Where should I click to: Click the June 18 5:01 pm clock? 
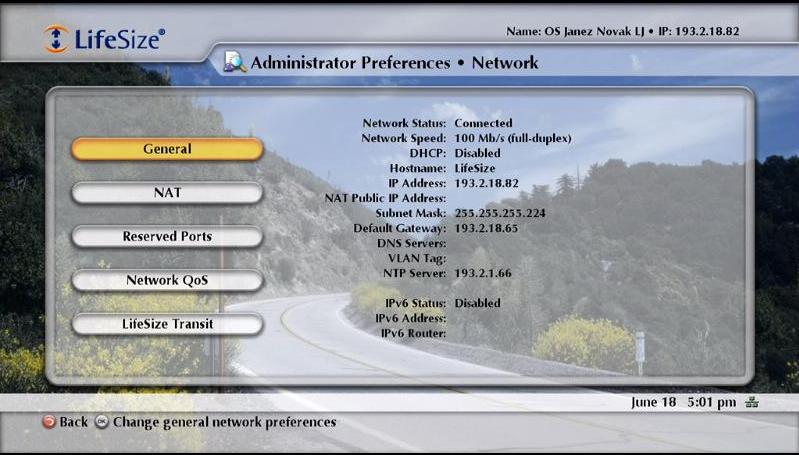[683, 403]
